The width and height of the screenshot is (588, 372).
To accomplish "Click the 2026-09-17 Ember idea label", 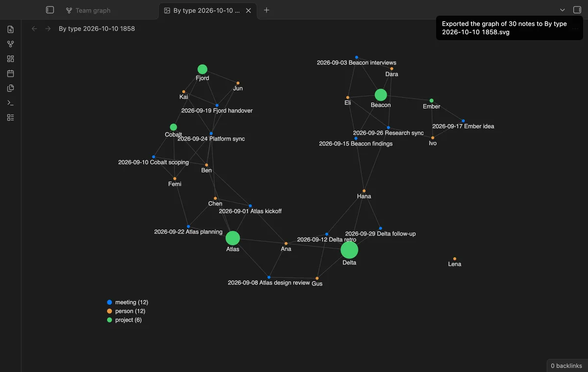I will coord(463,126).
